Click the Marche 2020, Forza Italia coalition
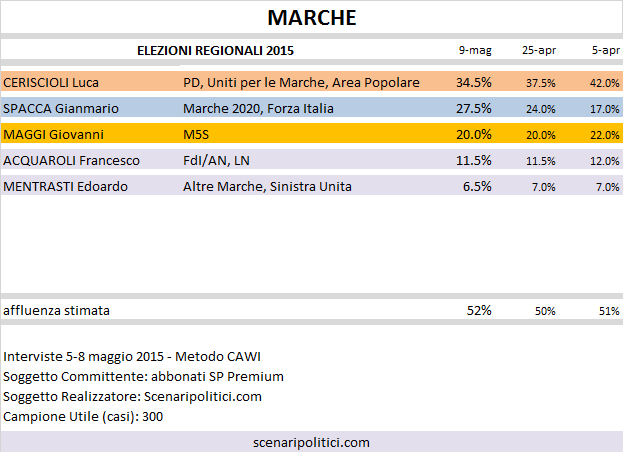This screenshot has width=623, height=452. click(x=258, y=108)
